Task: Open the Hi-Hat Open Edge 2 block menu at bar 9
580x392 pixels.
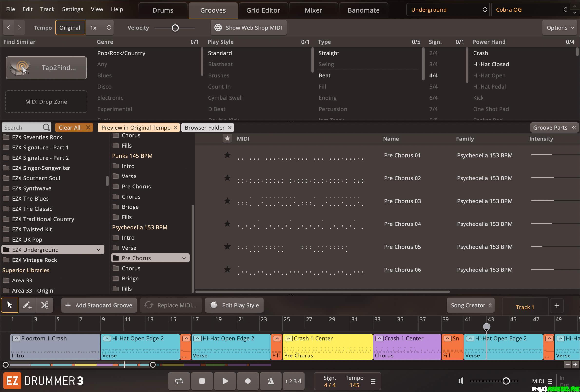Action: (x=107, y=338)
